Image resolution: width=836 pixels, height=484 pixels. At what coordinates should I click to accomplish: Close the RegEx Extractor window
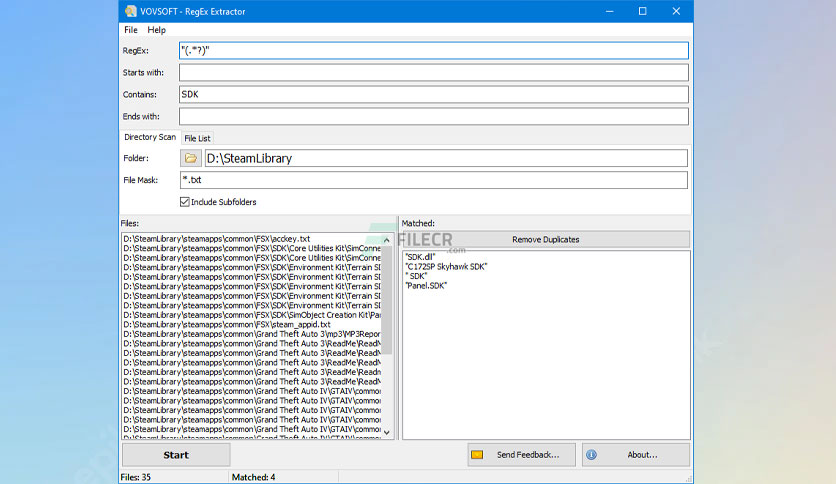[x=676, y=11]
